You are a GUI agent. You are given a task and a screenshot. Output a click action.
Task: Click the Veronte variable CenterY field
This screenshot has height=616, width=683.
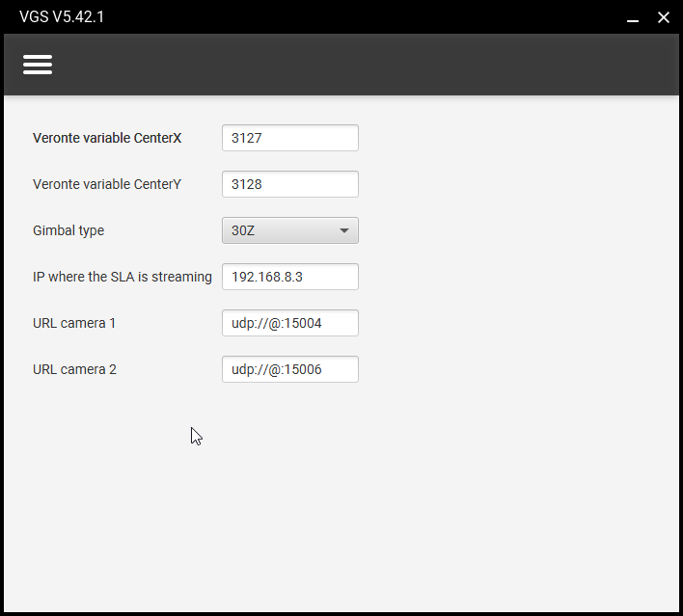(x=290, y=184)
